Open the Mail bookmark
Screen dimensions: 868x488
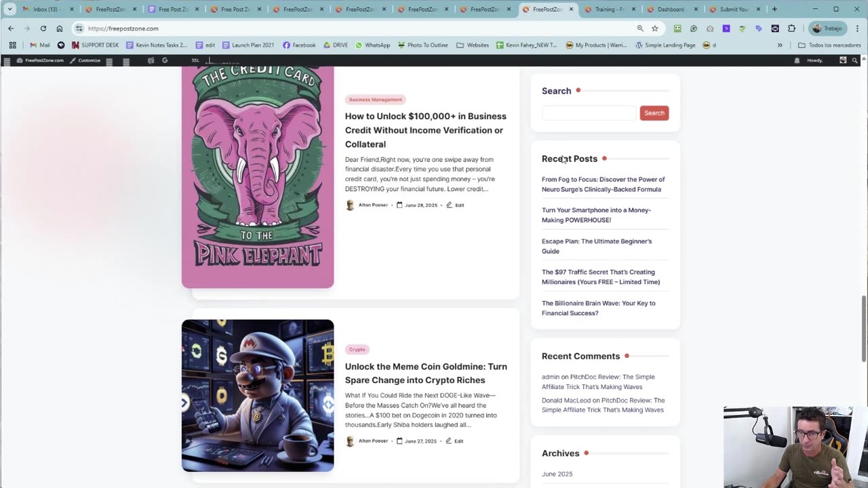tap(40, 45)
